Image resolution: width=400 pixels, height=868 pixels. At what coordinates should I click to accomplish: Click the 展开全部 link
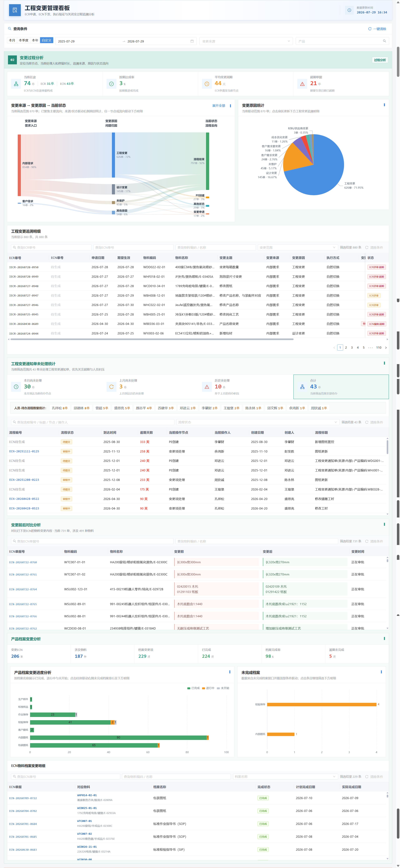click(x=219, y=105)
